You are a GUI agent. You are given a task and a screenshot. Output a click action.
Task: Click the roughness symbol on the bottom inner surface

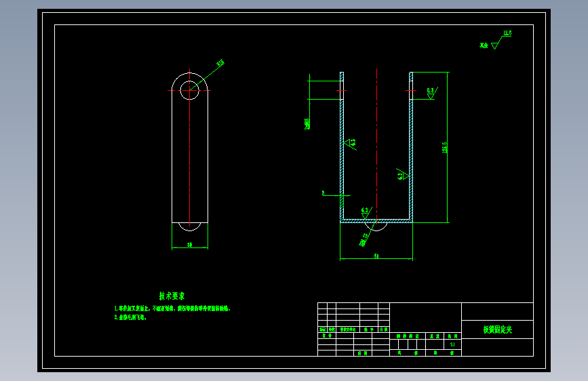(x=366, y=213)
